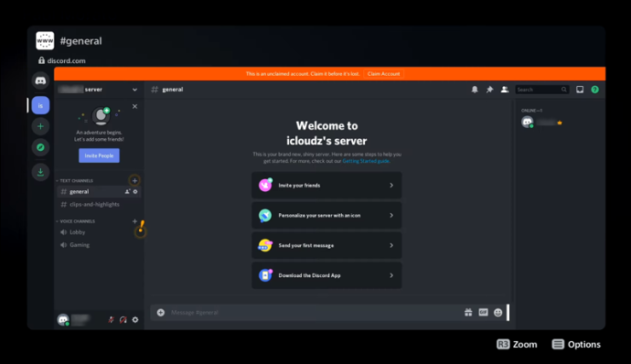Screen dimensions: 631x364
Task: Toggle microphone mute
Action: (111, 320)
